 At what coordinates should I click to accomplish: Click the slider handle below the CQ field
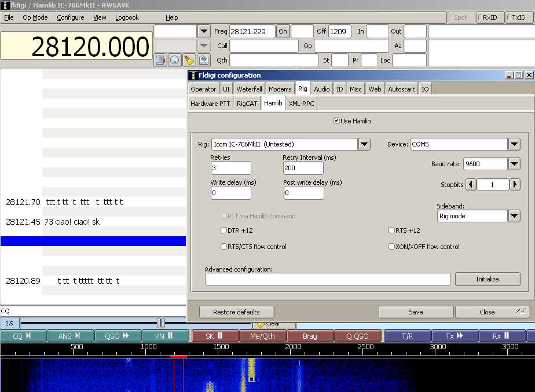pyautogui.click(x=161, y=323)
